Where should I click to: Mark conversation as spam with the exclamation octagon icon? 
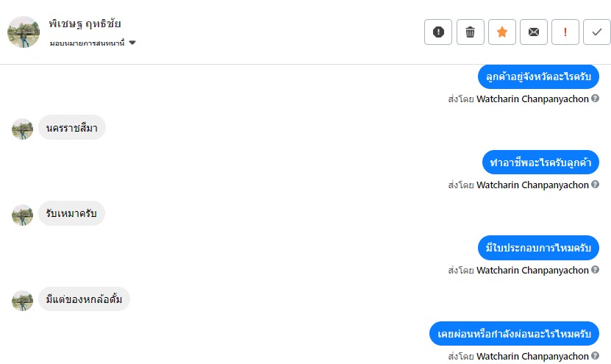(x=438, y=32)
